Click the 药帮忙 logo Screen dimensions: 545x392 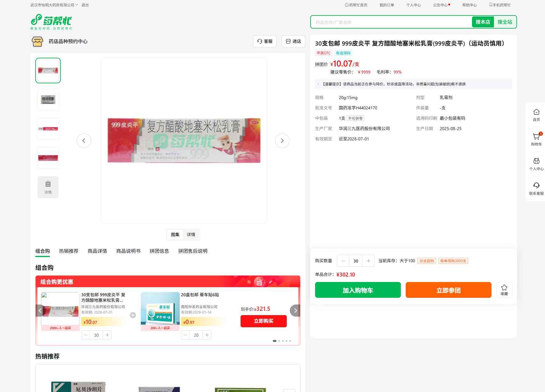pos(51,22)
